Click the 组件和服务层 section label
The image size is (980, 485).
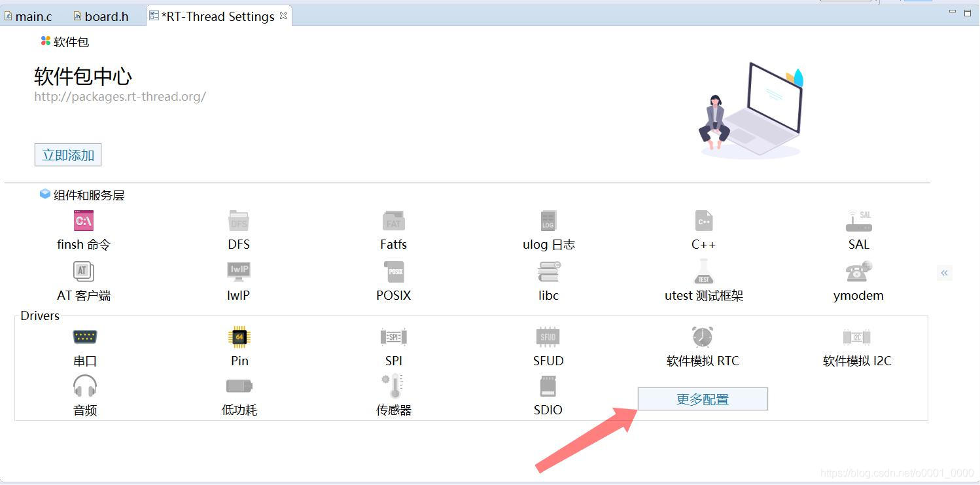[88, 195]
